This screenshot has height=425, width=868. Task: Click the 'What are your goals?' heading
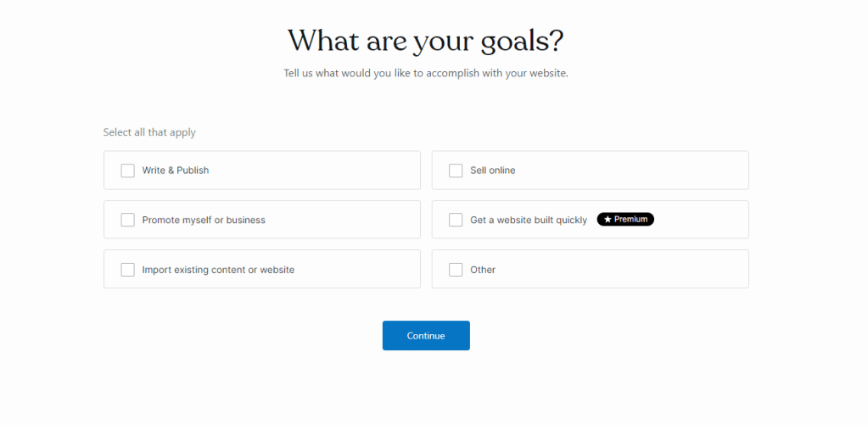tap(426, 40)
